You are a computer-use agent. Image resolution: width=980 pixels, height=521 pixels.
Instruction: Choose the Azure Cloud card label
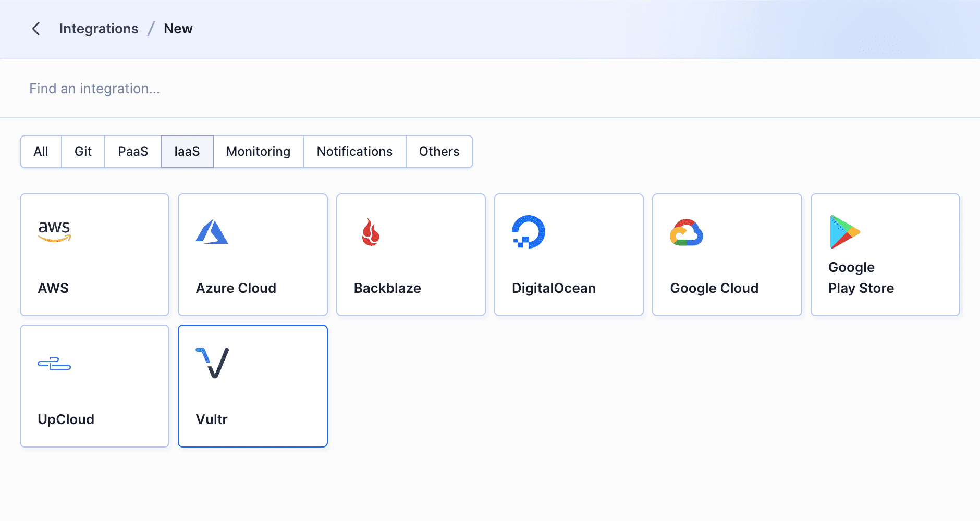click(236, 288)
